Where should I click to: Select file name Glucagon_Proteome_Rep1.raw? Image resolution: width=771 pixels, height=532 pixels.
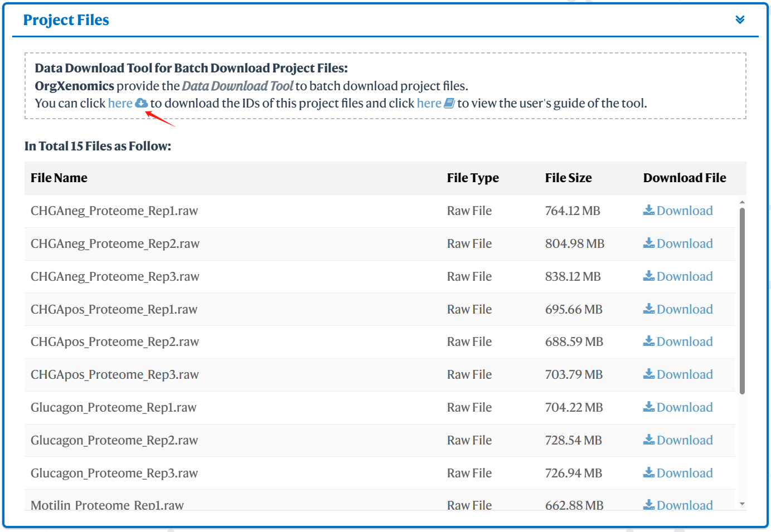coord(114,407)
